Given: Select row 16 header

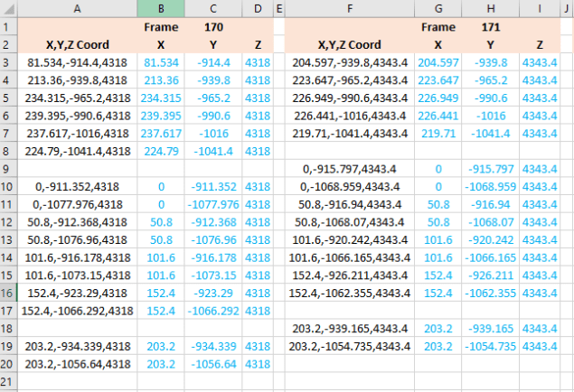Looking at the screenshot, I should [x=10, y=294].
